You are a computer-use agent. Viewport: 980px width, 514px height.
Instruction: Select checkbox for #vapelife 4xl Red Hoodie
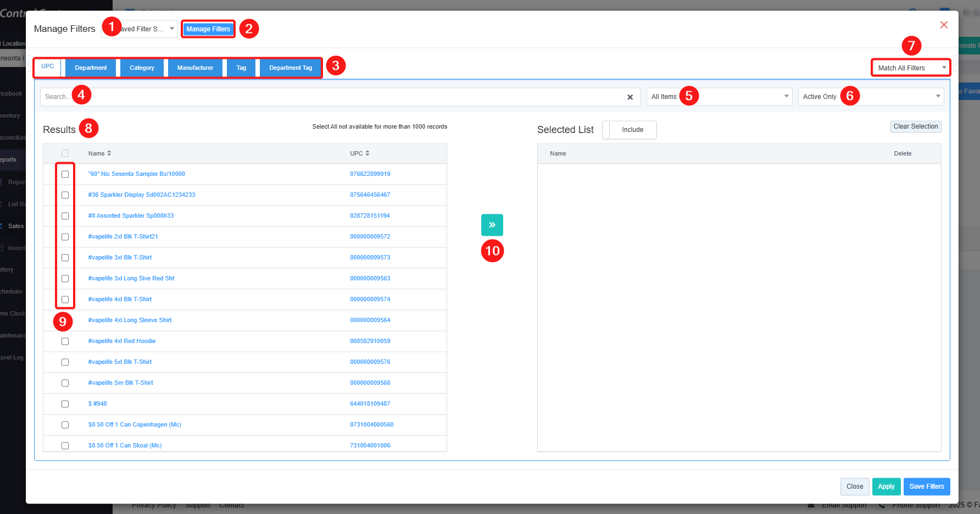point(65,341)
